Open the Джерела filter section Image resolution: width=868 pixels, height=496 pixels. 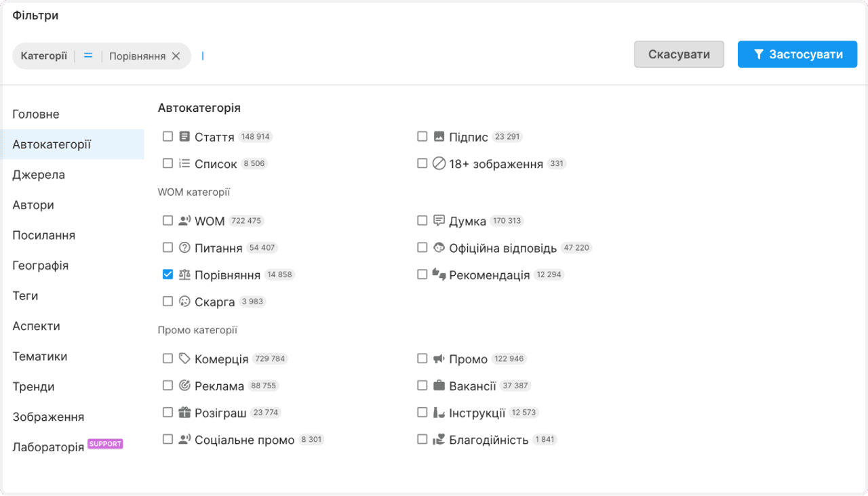(x=39, y=175)
